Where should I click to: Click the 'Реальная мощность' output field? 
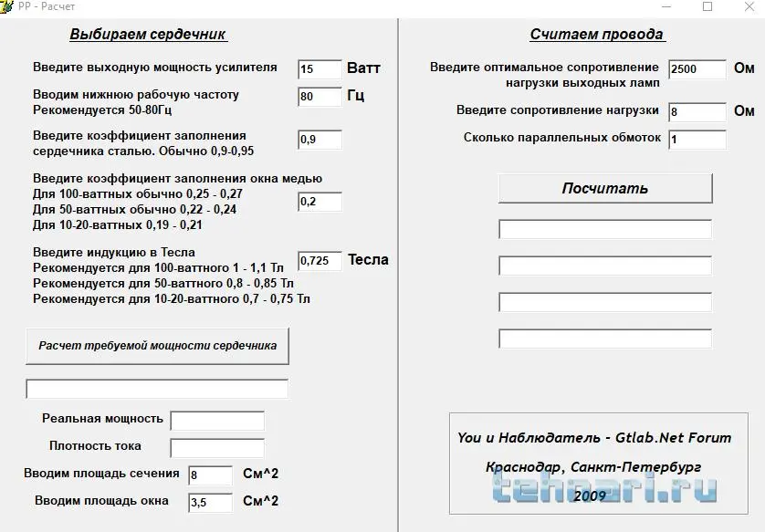(217, 421)
